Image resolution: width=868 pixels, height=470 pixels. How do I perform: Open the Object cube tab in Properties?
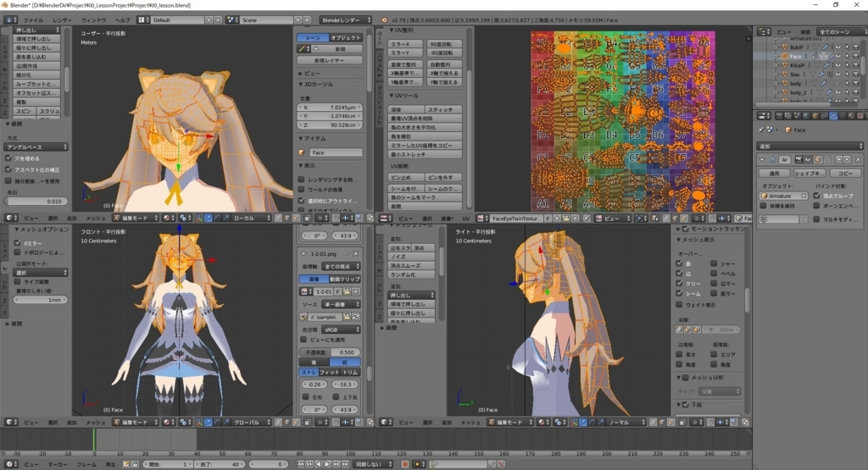pos(815,115)
